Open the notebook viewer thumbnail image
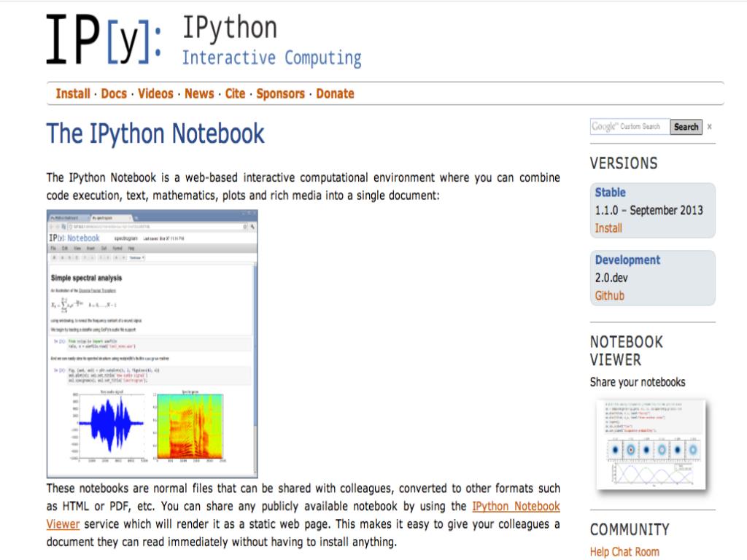747x560 pixels. pos(651,445)
